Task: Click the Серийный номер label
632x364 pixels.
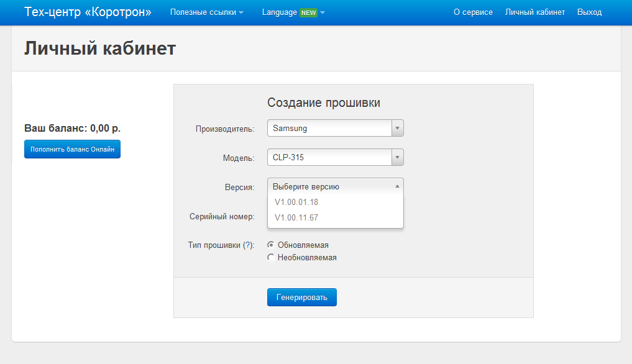Action: coord(222,216)
